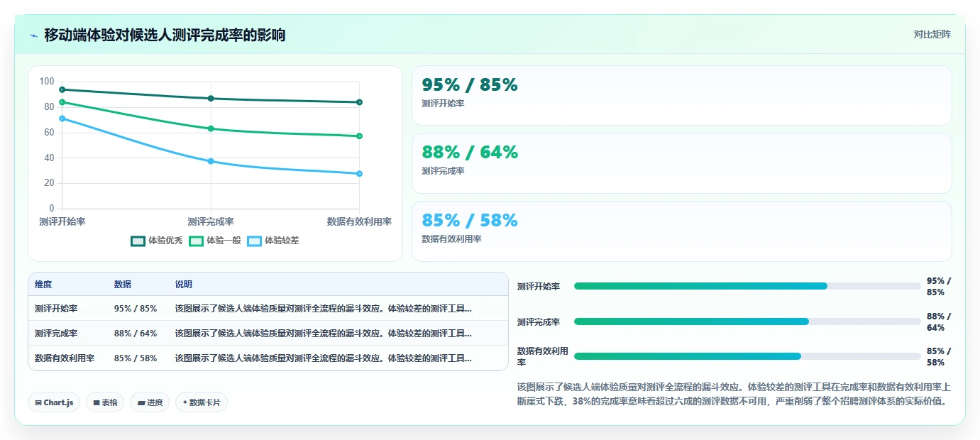Click the Chart.js chip icon
Viewport: 980px width, 440px height.
tap(38, 402)
